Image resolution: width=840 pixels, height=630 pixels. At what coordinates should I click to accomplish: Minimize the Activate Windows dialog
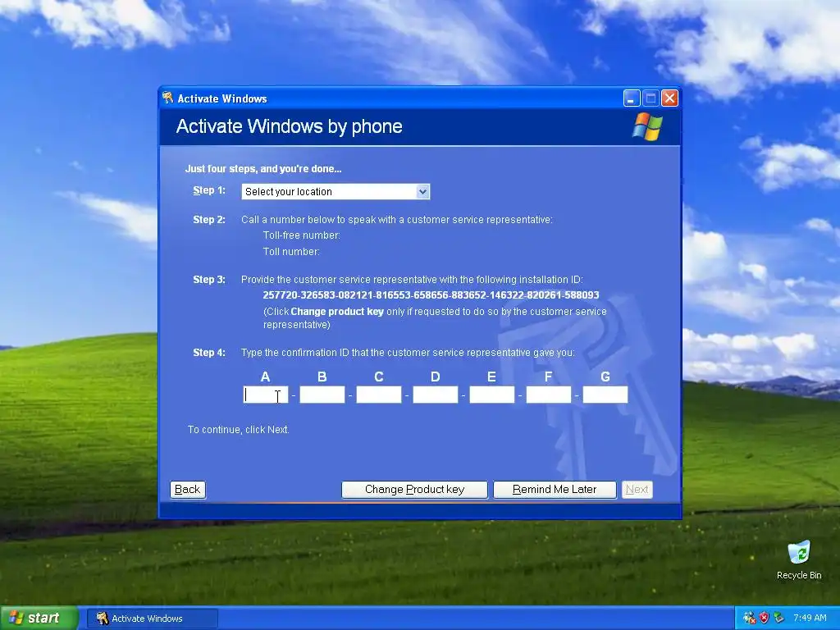(632, 98)
